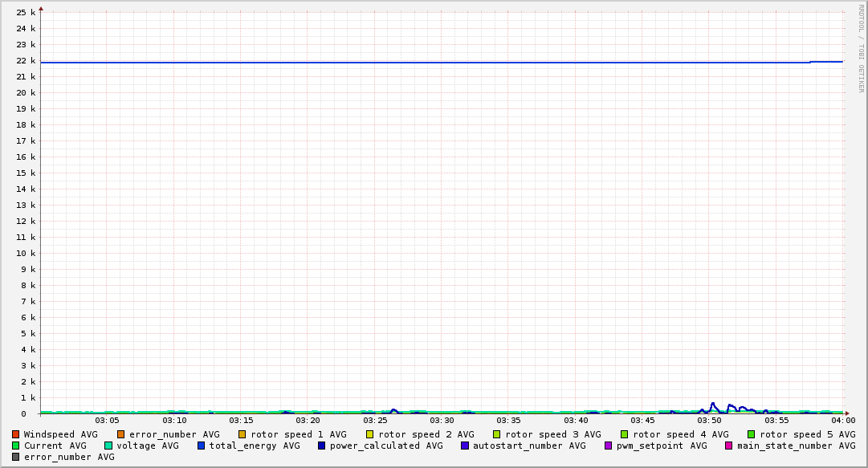Select the power_calculated AVG legend swatch
The height and width of the screenshot is (468, 868).
(322, 446)
